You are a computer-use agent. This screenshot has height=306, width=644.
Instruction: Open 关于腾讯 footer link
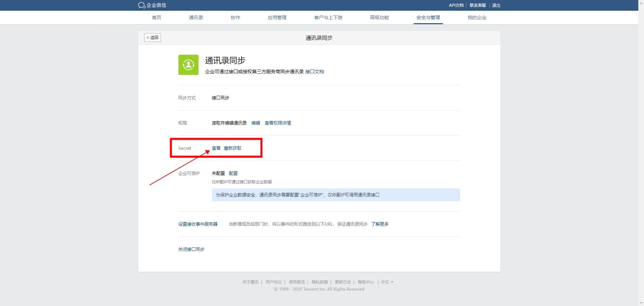[251, 282]
